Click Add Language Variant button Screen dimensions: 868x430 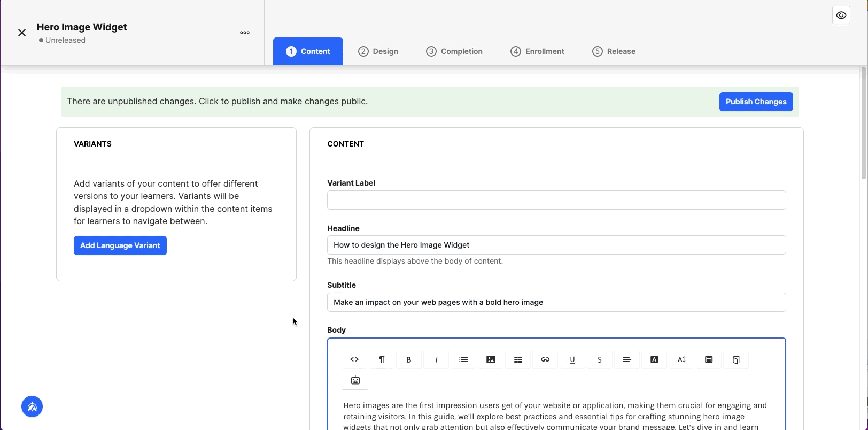120,245
